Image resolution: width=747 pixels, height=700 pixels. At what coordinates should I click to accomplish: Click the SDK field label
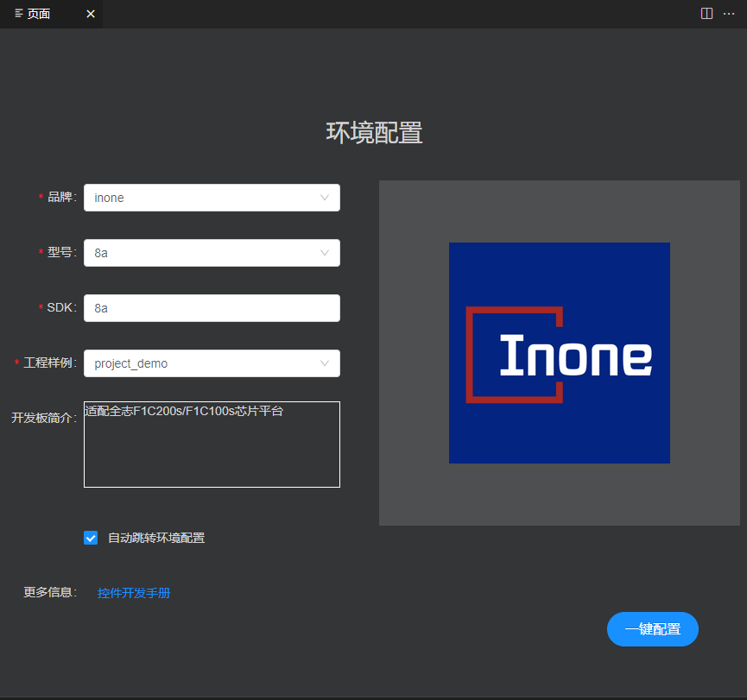tap(61, 307)
